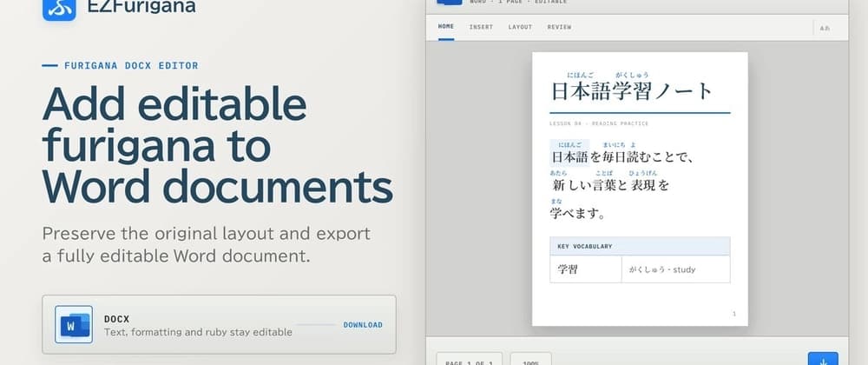
Task: Click the line 学べます。
Action: point(577,214)
